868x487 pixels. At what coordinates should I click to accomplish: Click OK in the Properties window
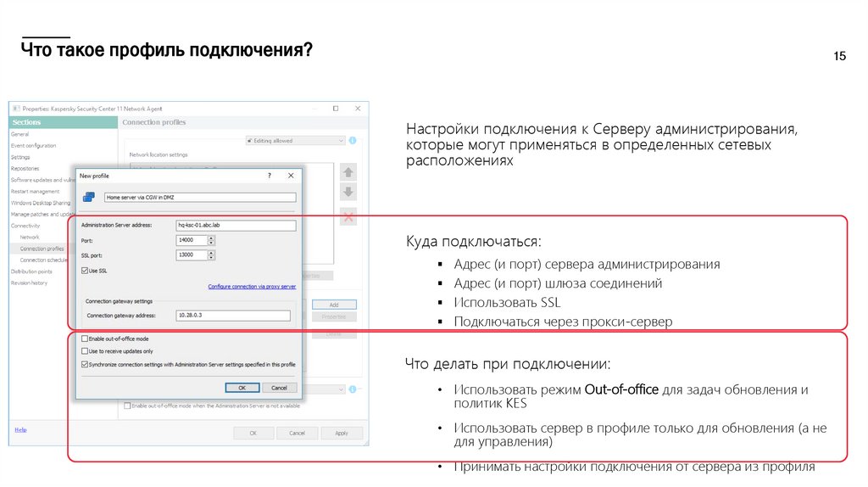(x=253, y=434)
